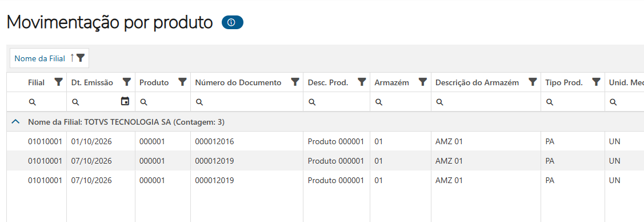The width and height of the screenshot is (644, 222).
Task: Sort by the Dt. Emissão column header
Action: tap(92, 82)
